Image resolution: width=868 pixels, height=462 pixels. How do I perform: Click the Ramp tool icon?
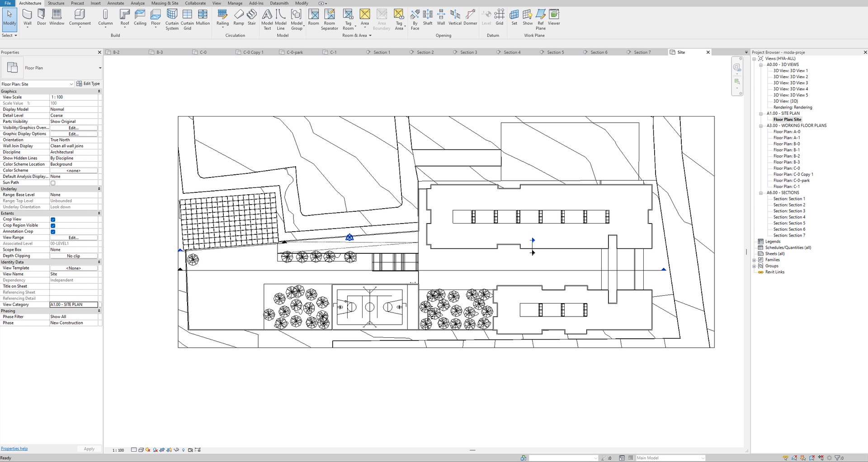(x=239, y=17)
